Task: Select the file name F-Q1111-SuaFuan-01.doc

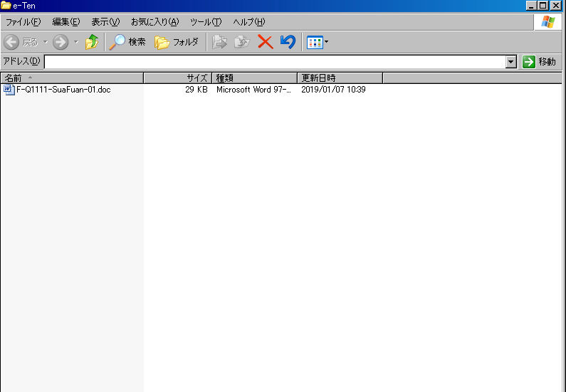Action: [63, 90]
